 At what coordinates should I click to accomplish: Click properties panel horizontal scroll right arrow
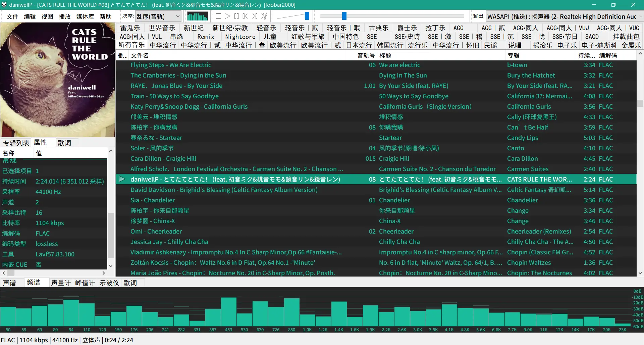point(104,273)
